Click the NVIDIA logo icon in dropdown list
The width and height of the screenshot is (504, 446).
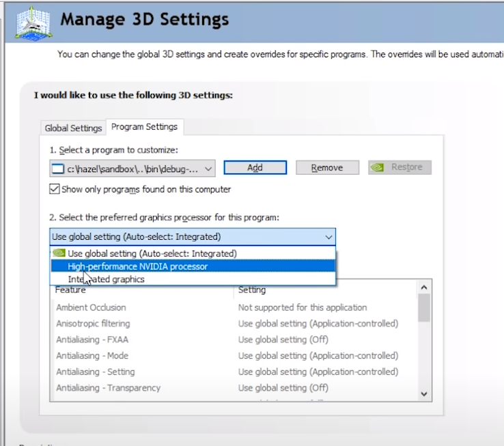point(59,253)
